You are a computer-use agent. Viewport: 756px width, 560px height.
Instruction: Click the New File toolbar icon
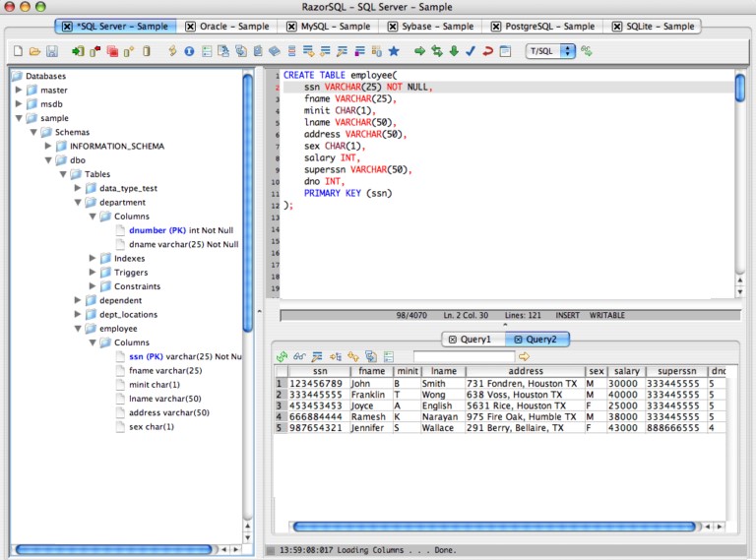click(19, 51)
